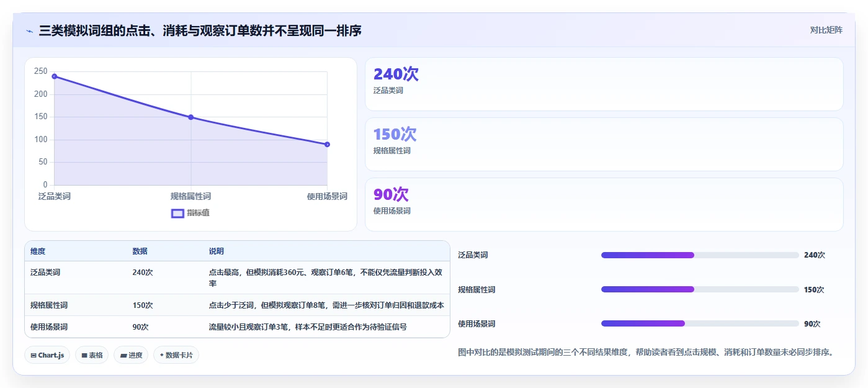Click the description starting with 流量较小
Screen dimensions: 868x388
click(308, 327)
